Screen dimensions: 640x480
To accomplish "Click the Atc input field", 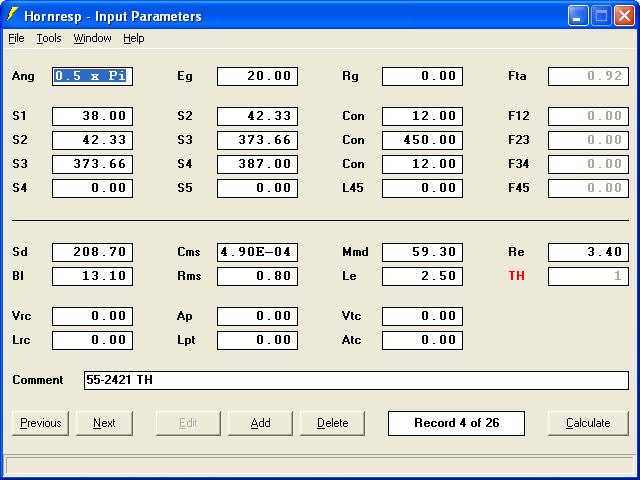I will (422, 340).
